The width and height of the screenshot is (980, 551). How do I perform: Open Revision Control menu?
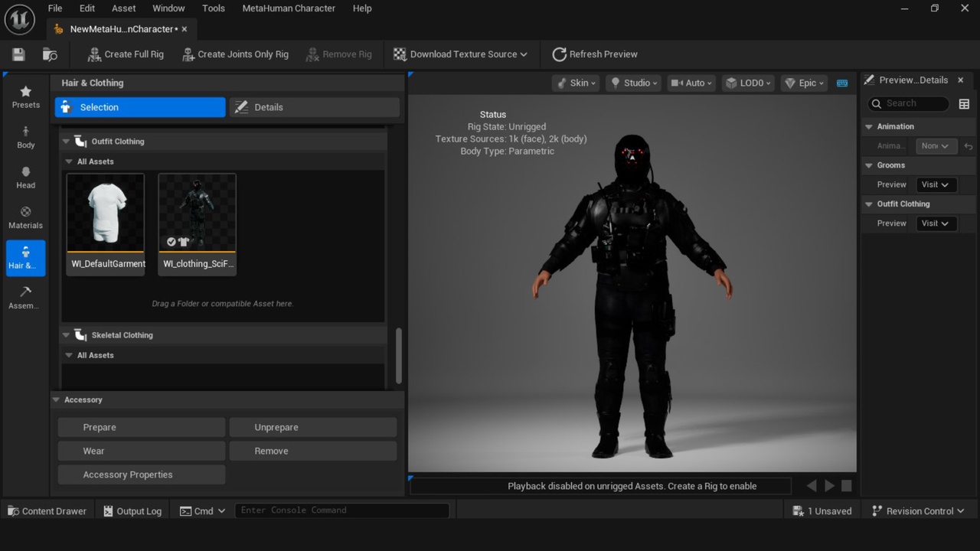(918, 511)
